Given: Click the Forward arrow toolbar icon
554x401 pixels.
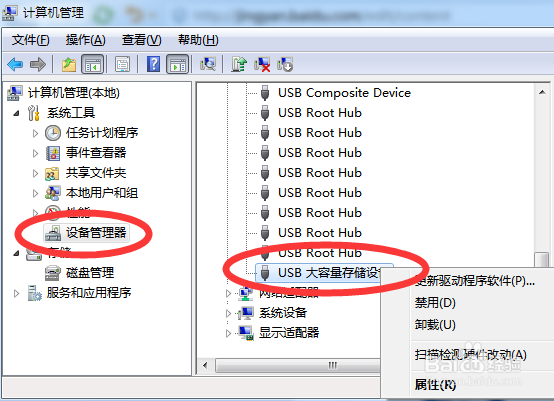Looking at the screenshot, I should click(x=38, y=64).
